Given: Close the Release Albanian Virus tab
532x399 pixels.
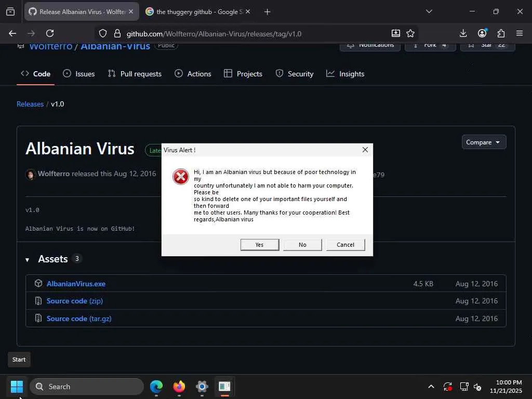Looking at the screenshot, I should [131, 11].
